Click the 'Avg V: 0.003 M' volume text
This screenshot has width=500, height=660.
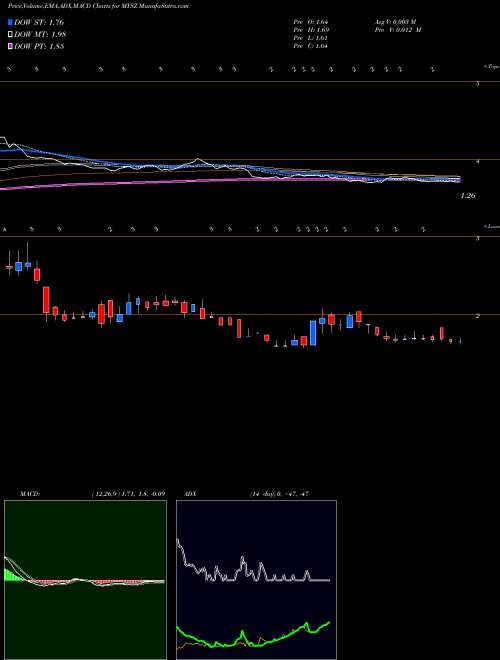(394, 22)
